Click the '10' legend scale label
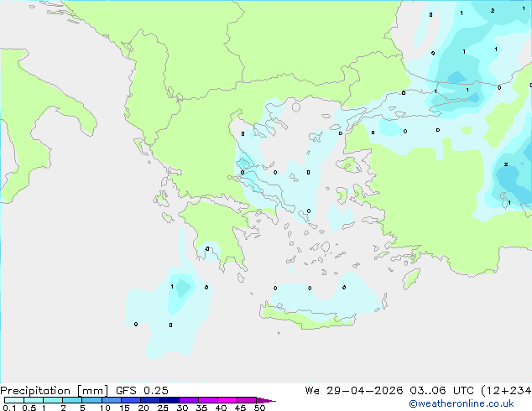This screenshot has height=411, width=532. pos(105,408)
